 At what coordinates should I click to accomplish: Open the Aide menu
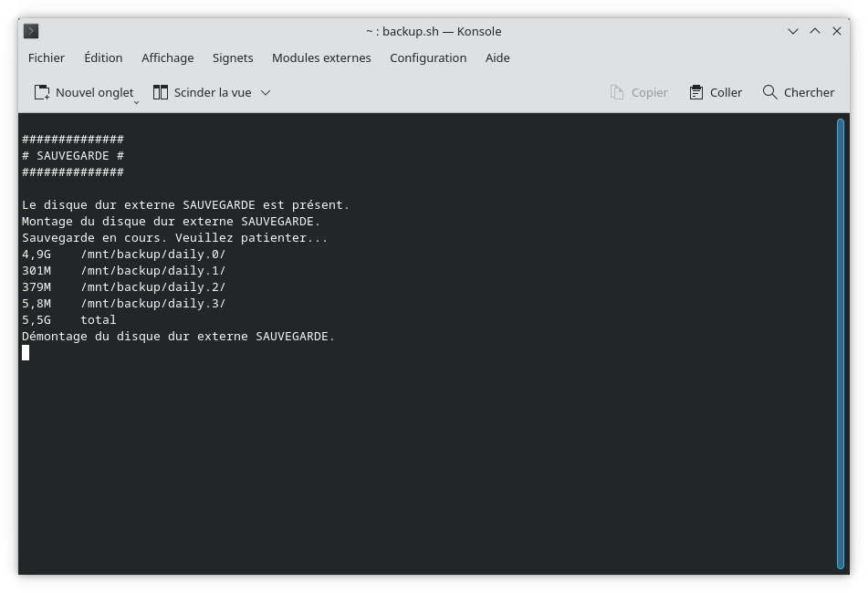(x=497, y=57)
